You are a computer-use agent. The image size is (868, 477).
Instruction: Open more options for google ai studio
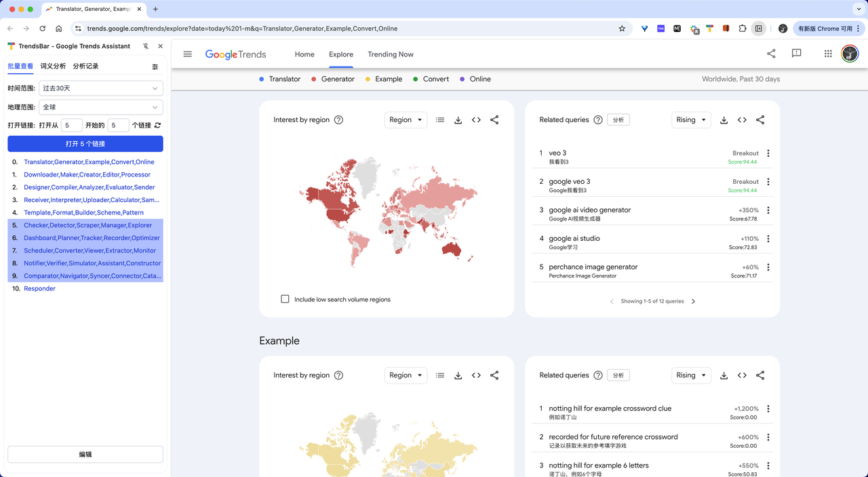pos(768,239)
